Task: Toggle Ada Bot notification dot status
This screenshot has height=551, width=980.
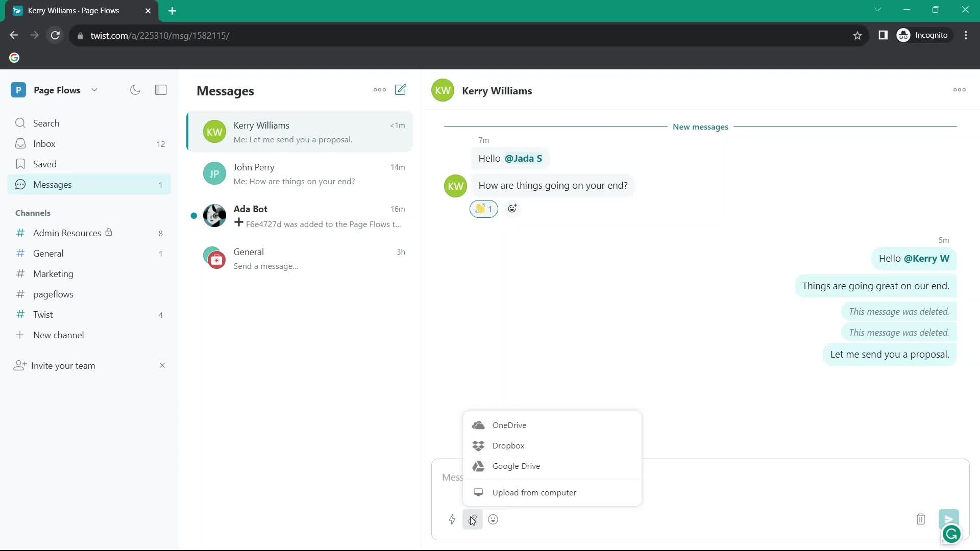Action: [x=194, y=215]
